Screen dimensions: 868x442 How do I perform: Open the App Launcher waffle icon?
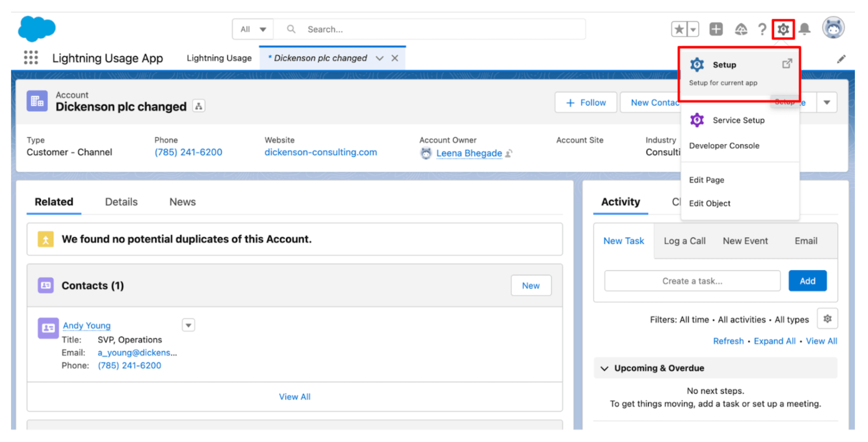point(30,58)
